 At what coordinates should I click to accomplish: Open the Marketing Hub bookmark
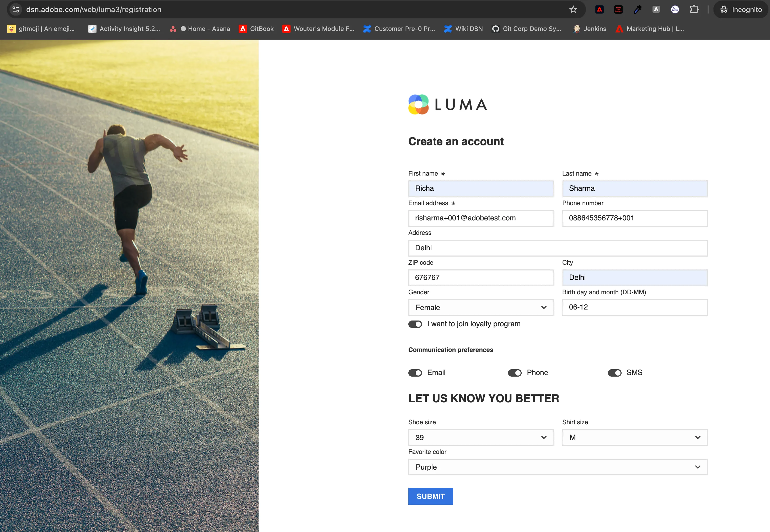[x=650, y=29]
